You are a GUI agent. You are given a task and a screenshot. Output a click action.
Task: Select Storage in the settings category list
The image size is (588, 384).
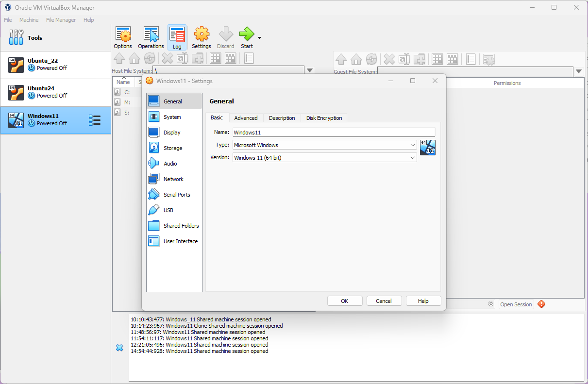click(x=174, y=148)
